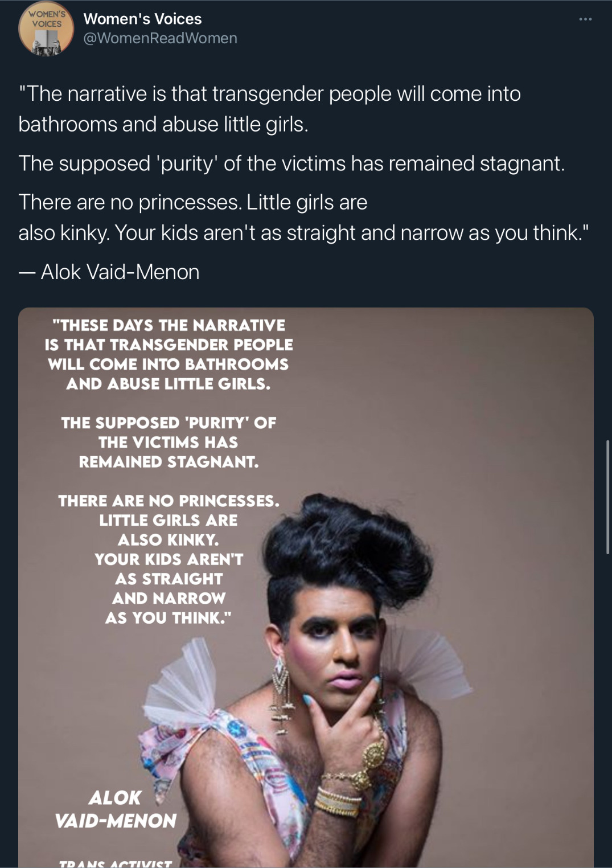Tap the partially visible 'TRANS ACTIVIST' caption
The width and height of the screenshot is (612, 868).
116,863
